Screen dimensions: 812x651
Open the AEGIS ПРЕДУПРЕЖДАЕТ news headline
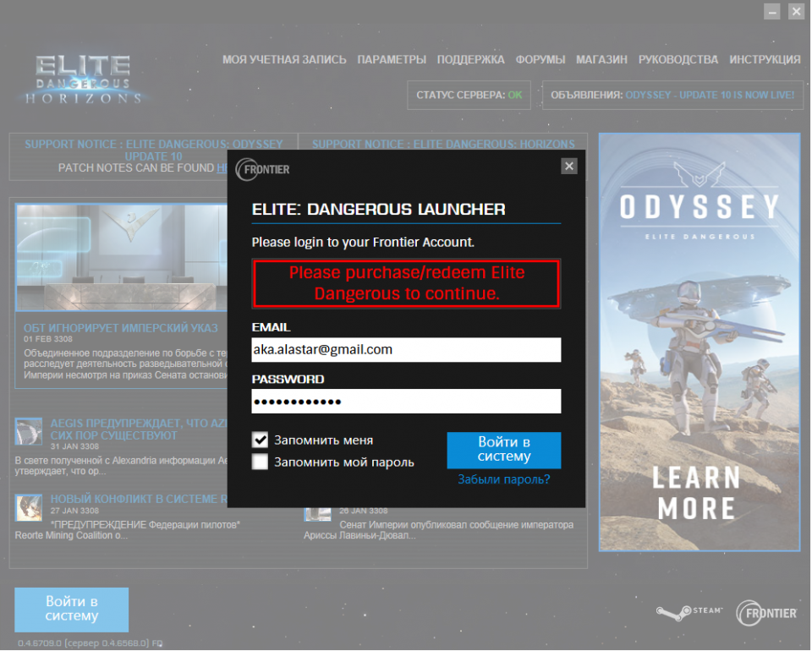[x=139, y=429]
